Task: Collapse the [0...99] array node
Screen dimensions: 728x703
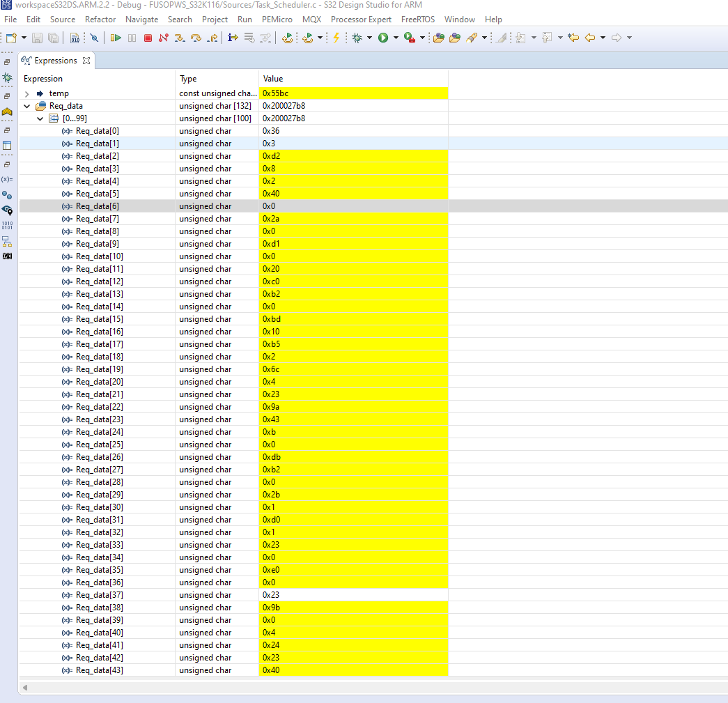Action: coord(40,118)
